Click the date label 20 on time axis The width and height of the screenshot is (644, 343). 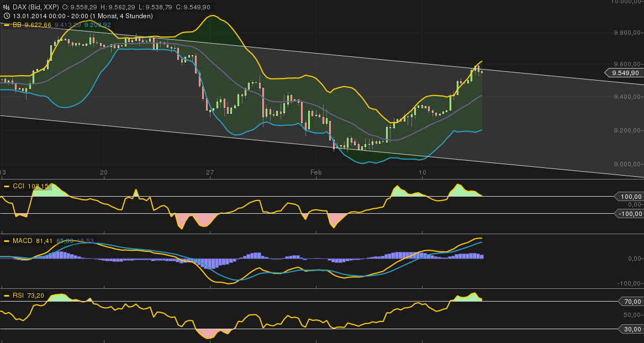tap(103, 172)
